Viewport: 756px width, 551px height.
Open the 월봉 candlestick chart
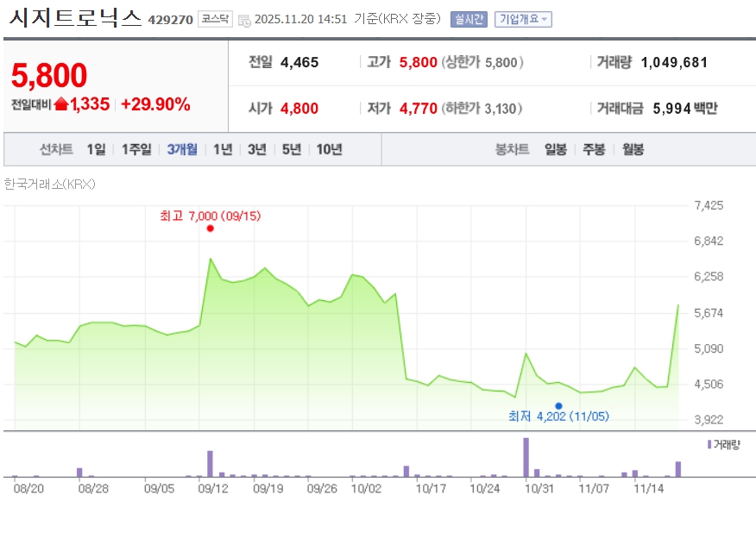coord(633,149)
